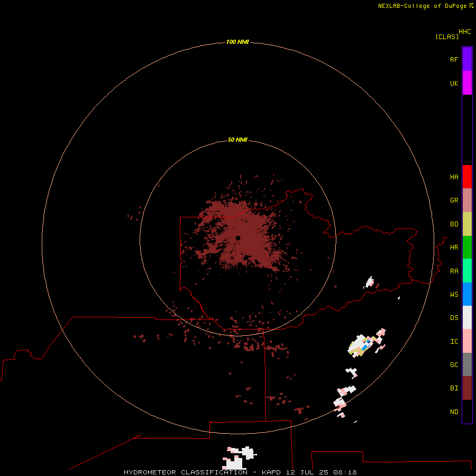
Task: Click the KAPD station identifier
Action: click(x=271, y=472)
